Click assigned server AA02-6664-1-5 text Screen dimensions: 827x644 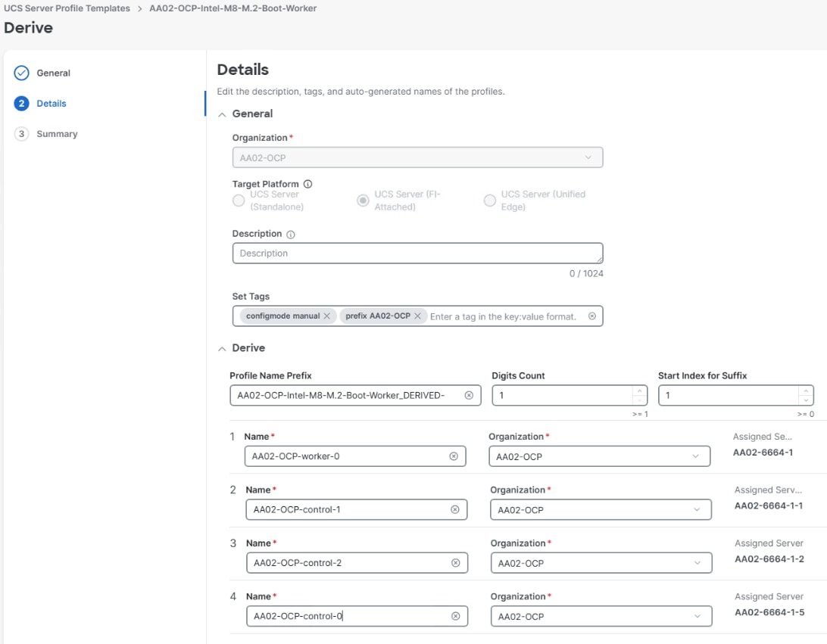[x=769, y=612]
